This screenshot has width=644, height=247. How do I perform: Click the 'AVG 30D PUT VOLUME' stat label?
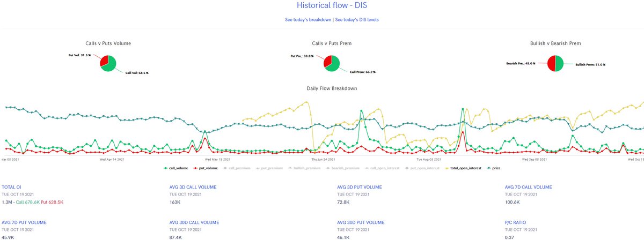[361, 222]
